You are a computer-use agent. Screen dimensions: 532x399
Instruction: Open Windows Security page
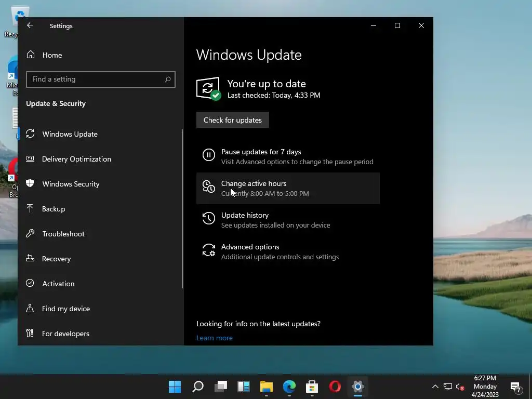(x=100, y=184)
